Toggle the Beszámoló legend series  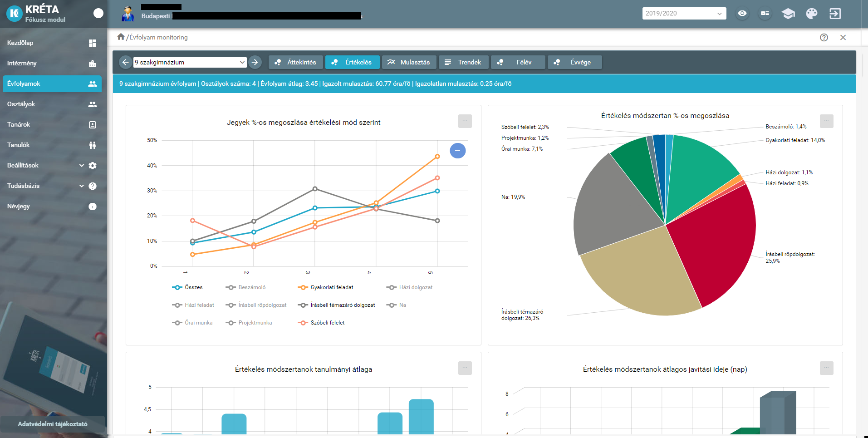tap(245, 287)
